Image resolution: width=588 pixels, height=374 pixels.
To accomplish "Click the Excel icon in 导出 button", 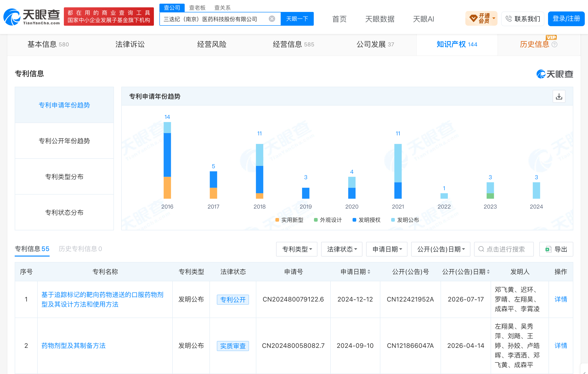I will coord(548,249).
